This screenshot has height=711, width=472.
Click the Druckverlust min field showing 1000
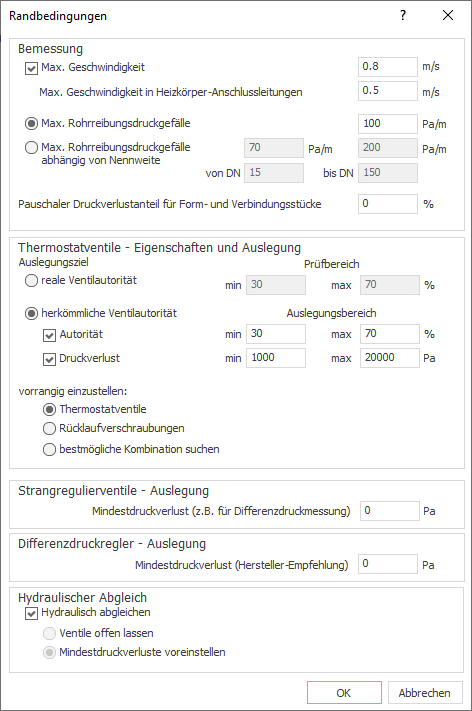(x=276, y=358)
